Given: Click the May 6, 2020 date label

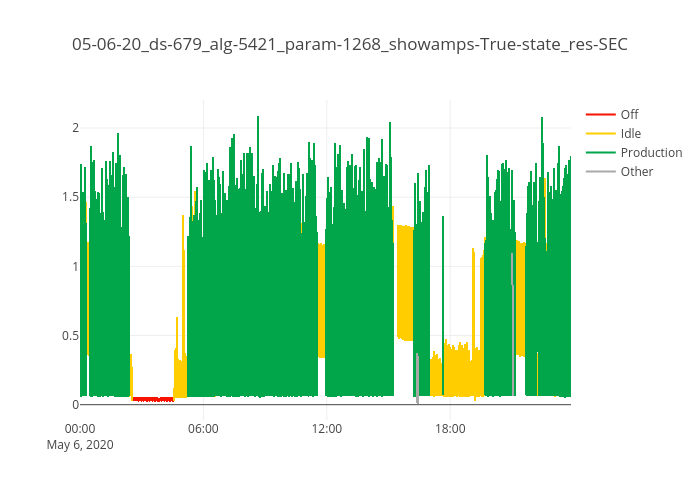Looking at the screenshot, I should (x=80, y=445).
